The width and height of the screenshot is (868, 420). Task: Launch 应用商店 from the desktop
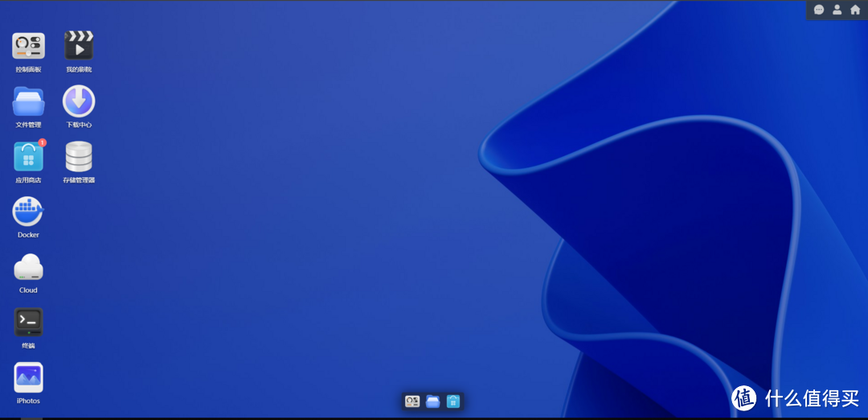[x=28, y=157]
